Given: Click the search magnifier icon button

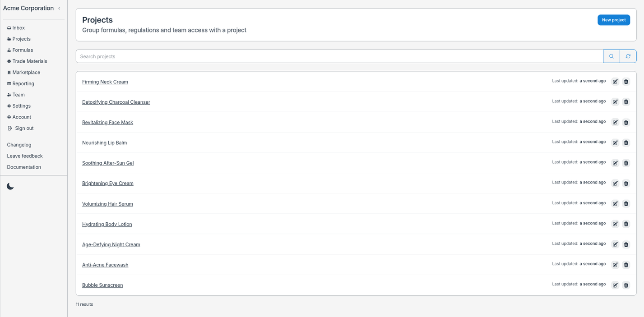Looking at the screenshot, I should (612, 56).
